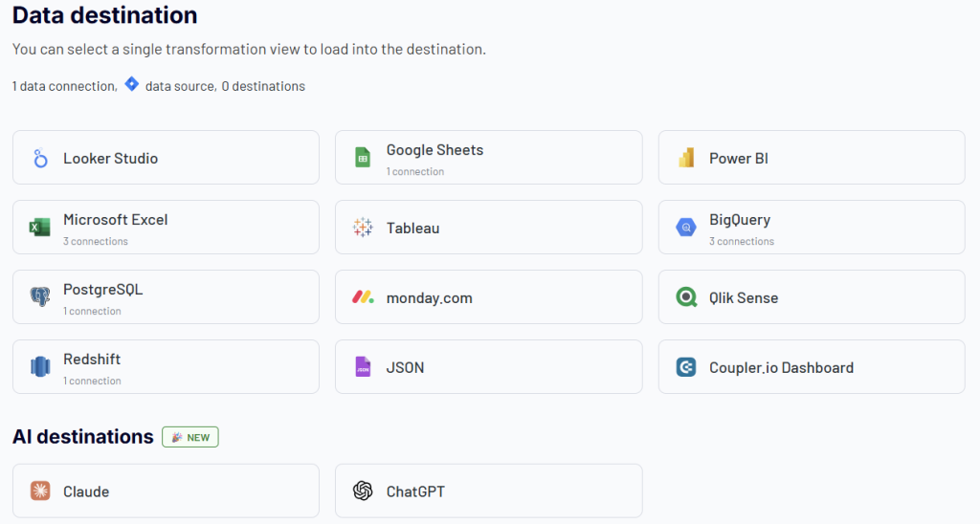Click the blue BigQuery icon
The image size is (980, 524).
[x=685, y=228]
